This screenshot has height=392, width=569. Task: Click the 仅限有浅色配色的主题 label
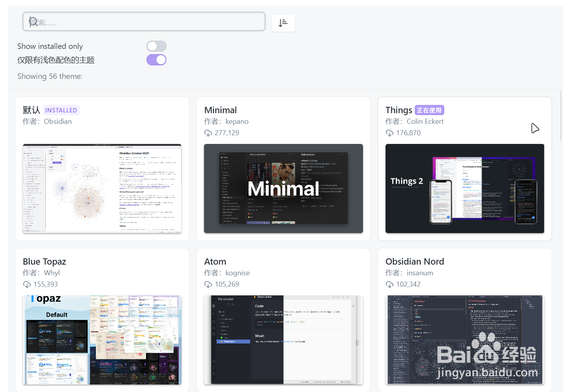(56, 60)
